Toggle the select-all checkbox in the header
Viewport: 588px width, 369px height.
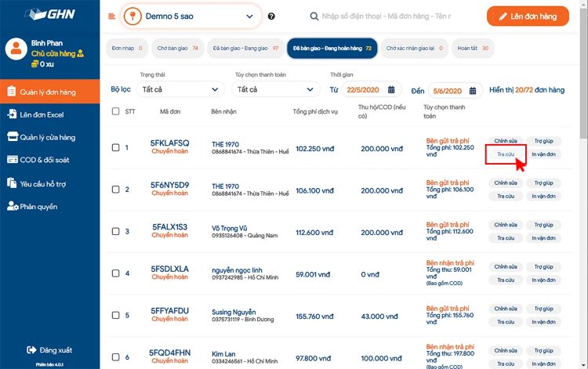(x=115, y=111)
